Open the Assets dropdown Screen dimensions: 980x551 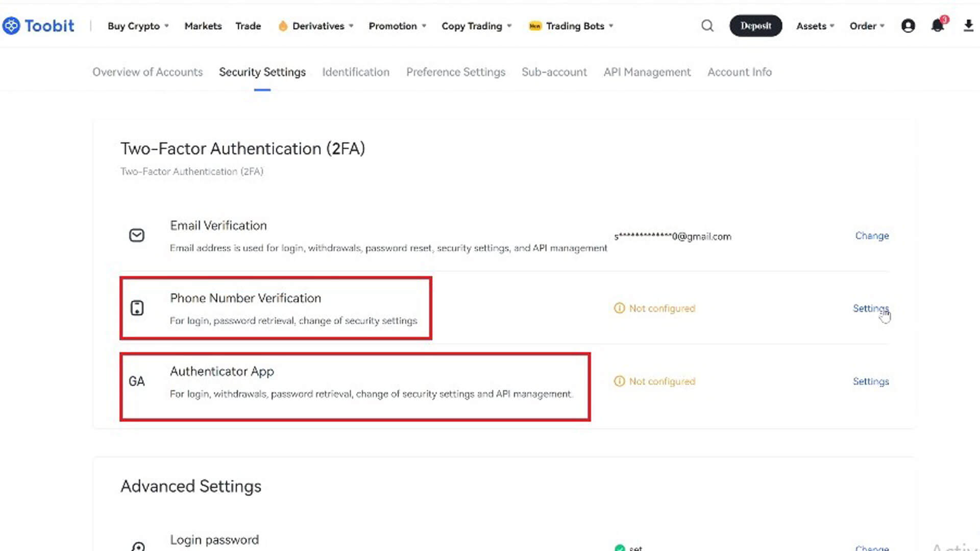815,26
